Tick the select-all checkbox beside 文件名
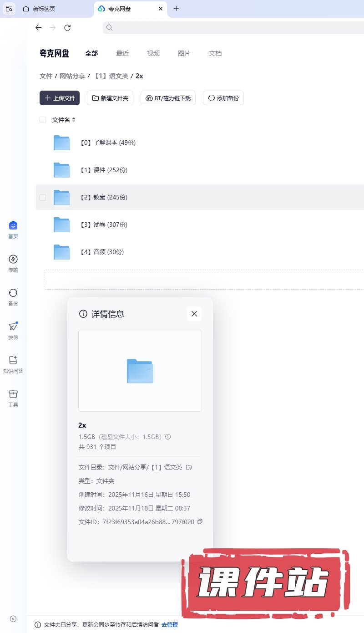Screen dimensions: 364x633 coord(43,120)
